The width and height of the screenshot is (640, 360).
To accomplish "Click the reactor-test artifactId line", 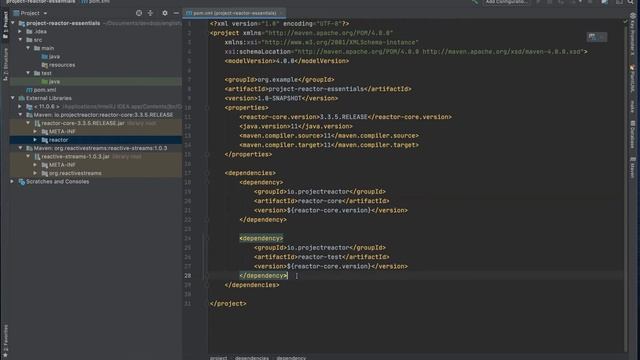I will pyautogui.click(x=322, y=257).
